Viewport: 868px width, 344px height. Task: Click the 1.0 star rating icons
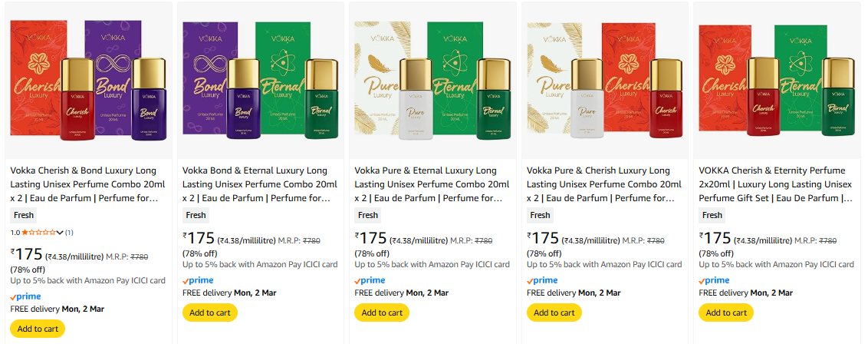[x=38, y=232]
